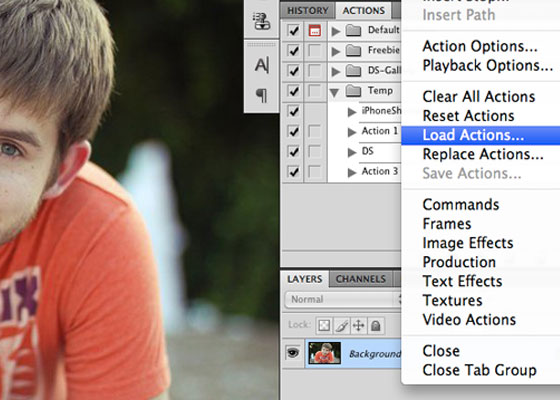Load the Commands action set
Viewport: 560px width, 400px height.
[461, 205]
